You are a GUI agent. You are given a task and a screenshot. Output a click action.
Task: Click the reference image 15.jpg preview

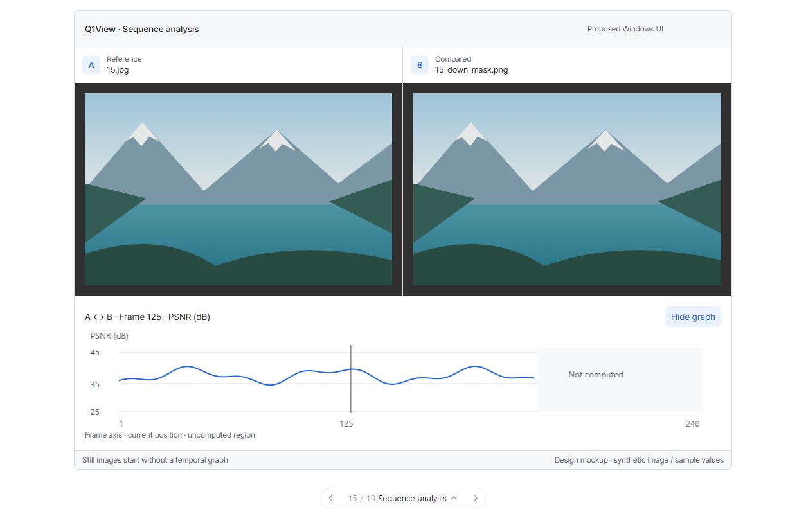(238, 189)
